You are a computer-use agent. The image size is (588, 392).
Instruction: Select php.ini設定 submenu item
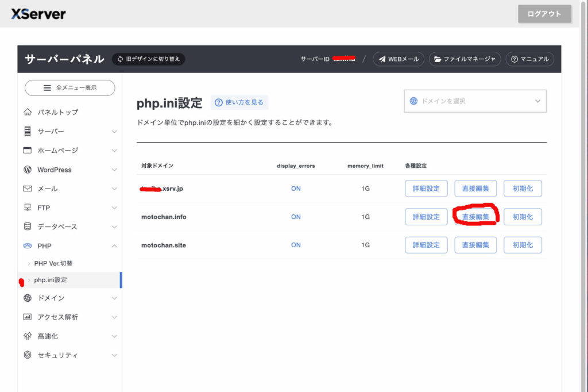point(69,280)
